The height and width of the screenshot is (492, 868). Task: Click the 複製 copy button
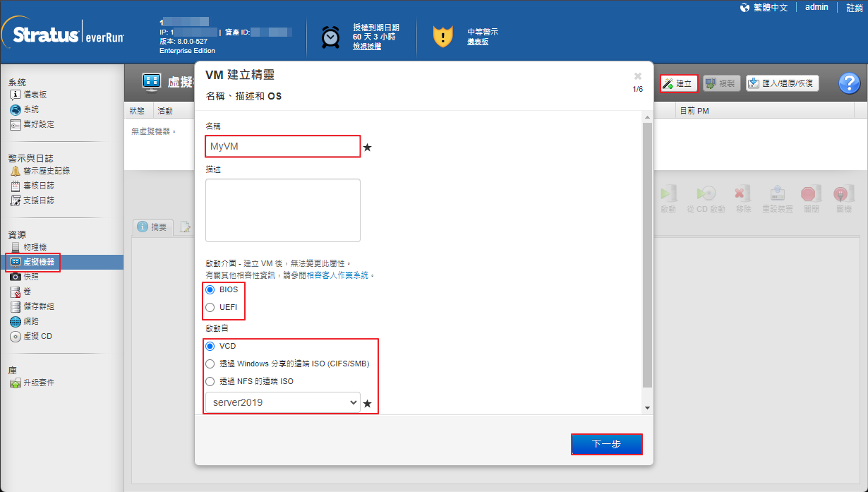pyautogui.click(x=721, y=83)
